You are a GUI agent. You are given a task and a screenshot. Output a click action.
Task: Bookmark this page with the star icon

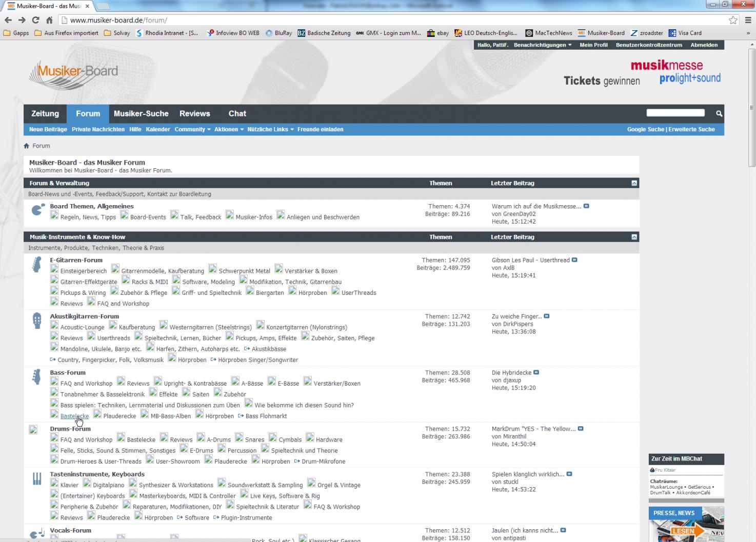click(x=733, y=20)
